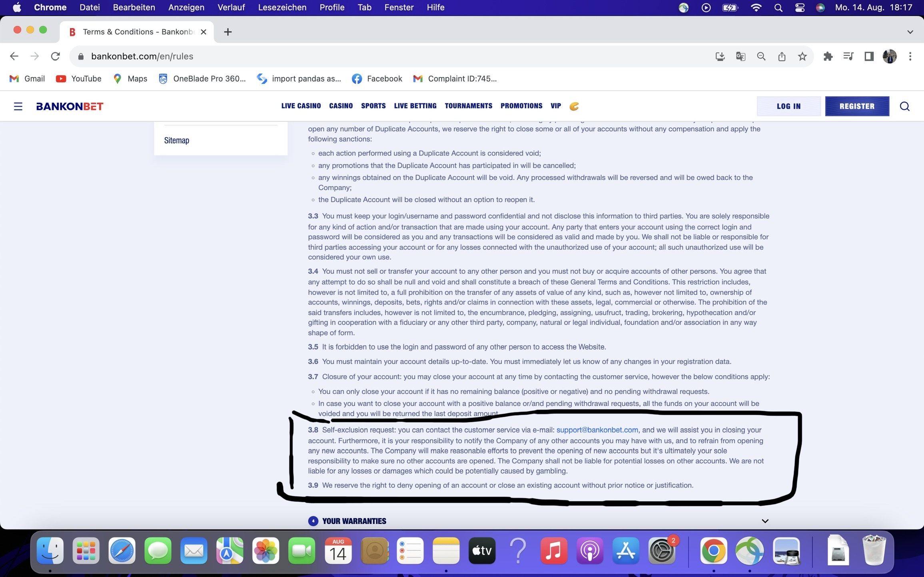924x577 pixels.
Task: Open the Sitemap sidebar link
Action: tap(177, 140)
